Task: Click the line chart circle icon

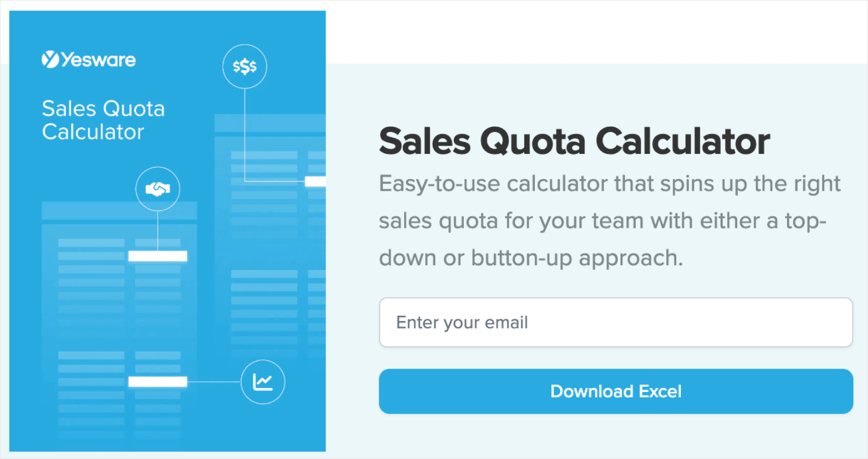Action: 263,382
